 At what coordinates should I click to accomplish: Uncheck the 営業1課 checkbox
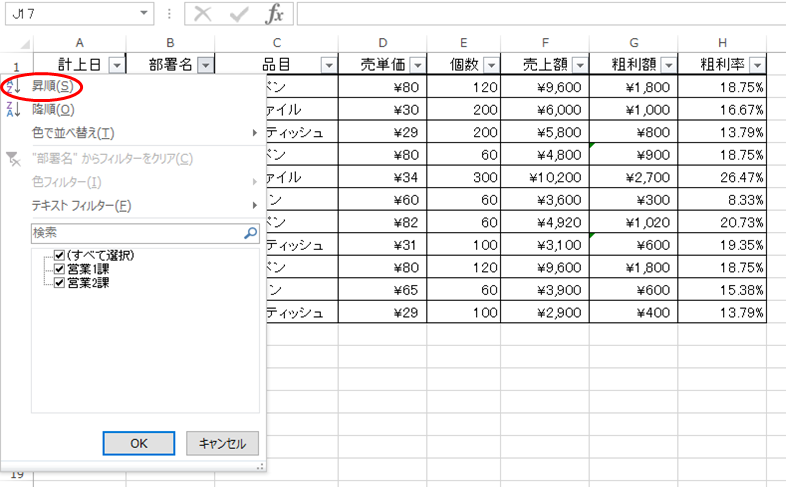point(60,270)
